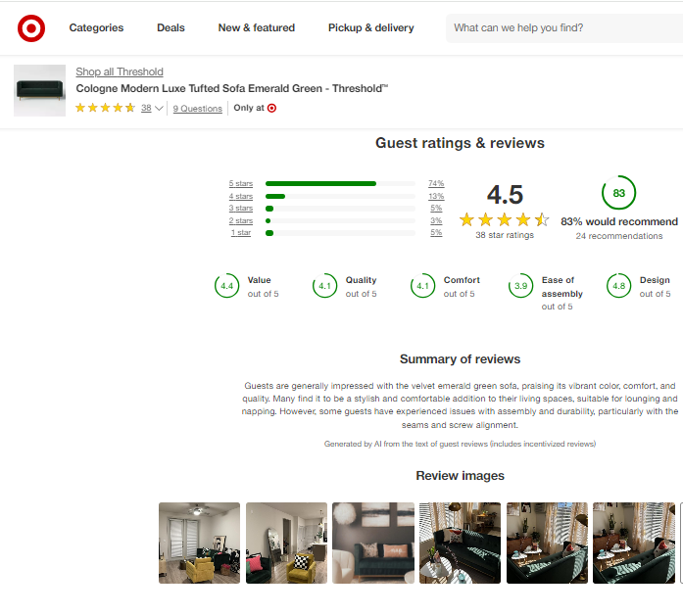Filter reviews by 1 star
The height and width of the screenshot is (616, 683).
pyautogui.click(x=241, y=232)
